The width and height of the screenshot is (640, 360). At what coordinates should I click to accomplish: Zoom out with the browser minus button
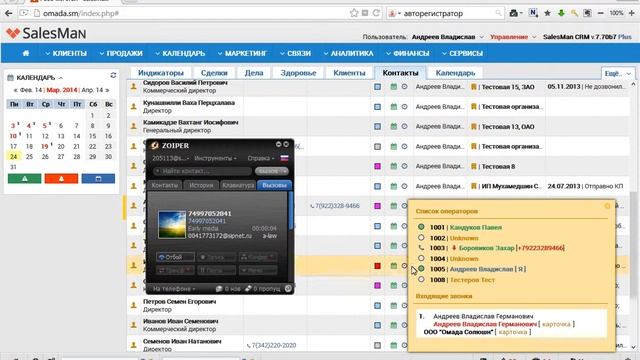600,13
